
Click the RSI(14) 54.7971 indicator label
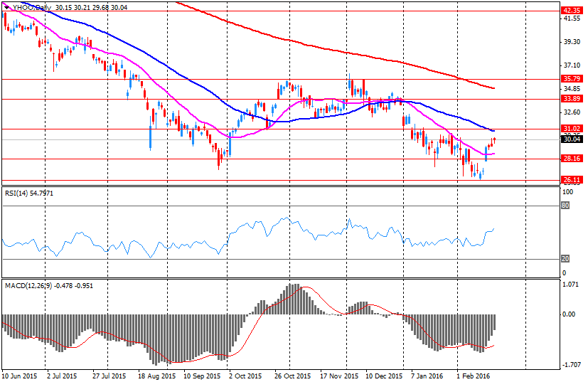pyautogui.click(x=29, y=193)
